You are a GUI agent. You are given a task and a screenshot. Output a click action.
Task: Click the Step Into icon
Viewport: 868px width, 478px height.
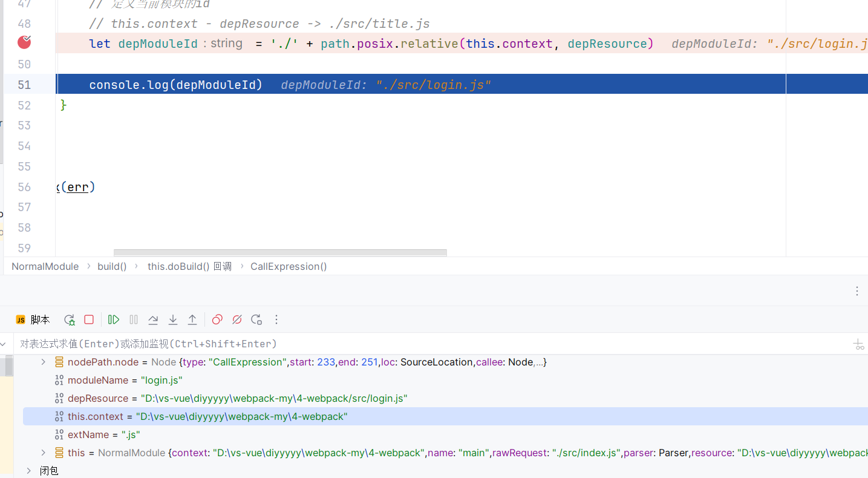pyautogui.click(x=173, y=319)
